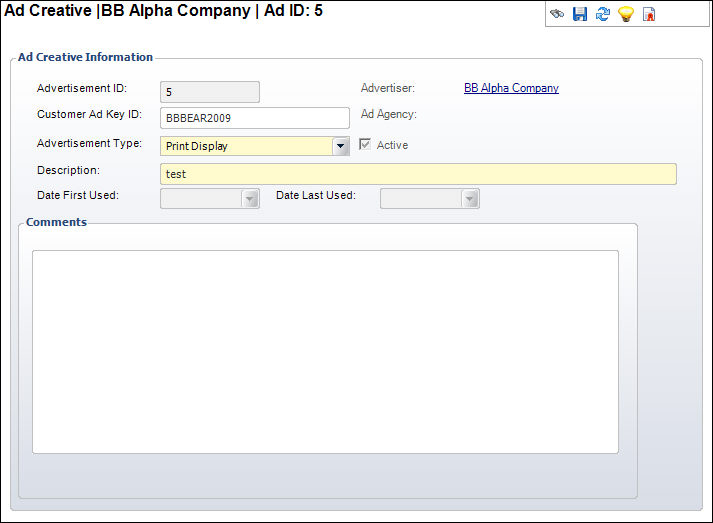Viewport: 713px width, 523px height.
Task: Click the light bulb icon
Action: tap(626, 15)
